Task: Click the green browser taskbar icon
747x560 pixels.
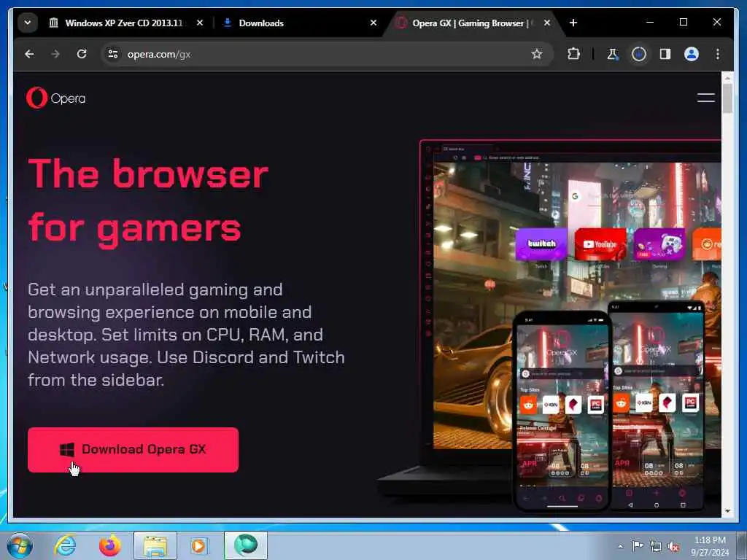Action: tap(246, 545)
